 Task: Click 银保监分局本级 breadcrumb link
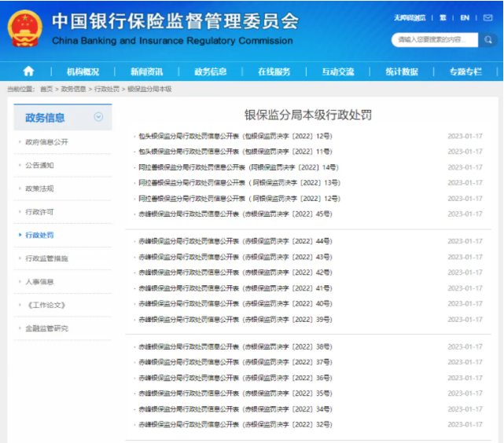[149, 89]
